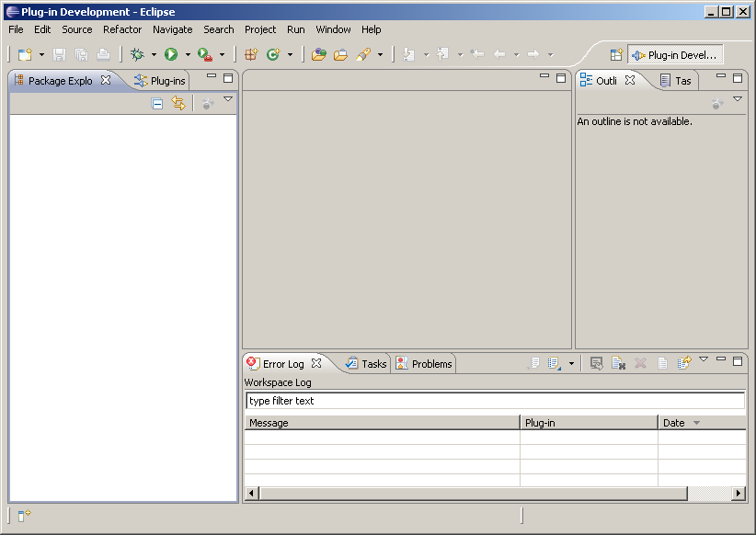Maximize the editor area
The height and width of the screenshot is (535, 756).
click(x=561, y=78)
